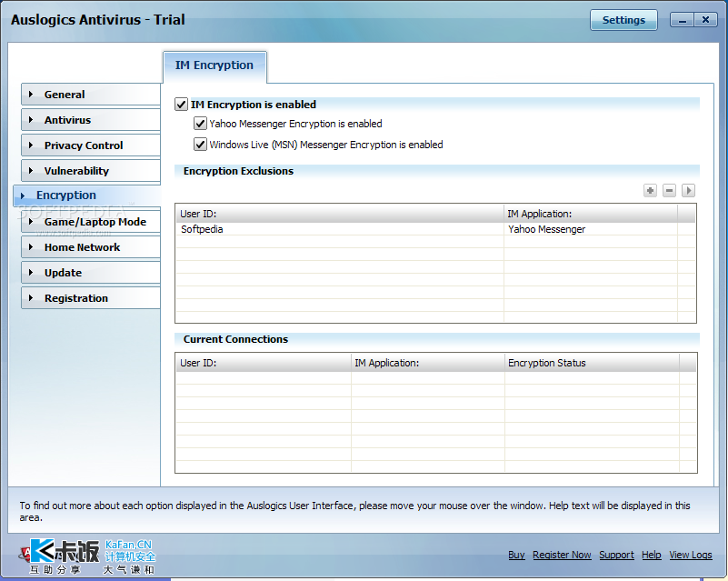Click User ID column header in Current Connections
The width and height of the screenshot is (728, 581).
264,363
